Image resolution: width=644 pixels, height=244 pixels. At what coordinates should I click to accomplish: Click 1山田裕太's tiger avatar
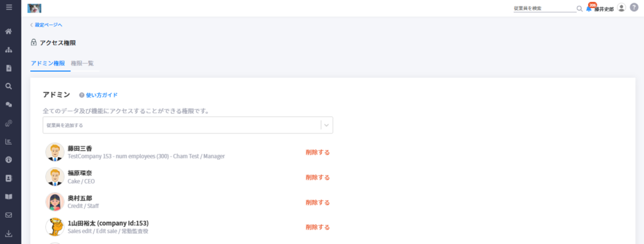55,227
